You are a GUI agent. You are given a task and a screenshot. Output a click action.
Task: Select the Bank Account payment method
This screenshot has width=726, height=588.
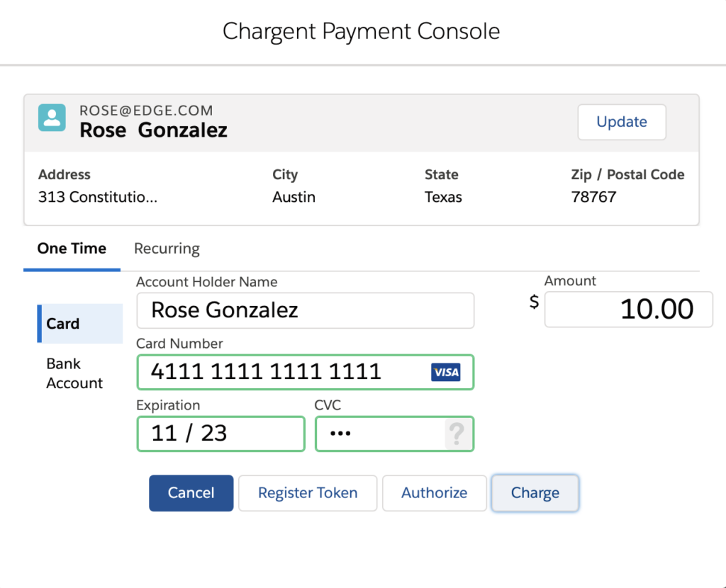tap(74, 373)
